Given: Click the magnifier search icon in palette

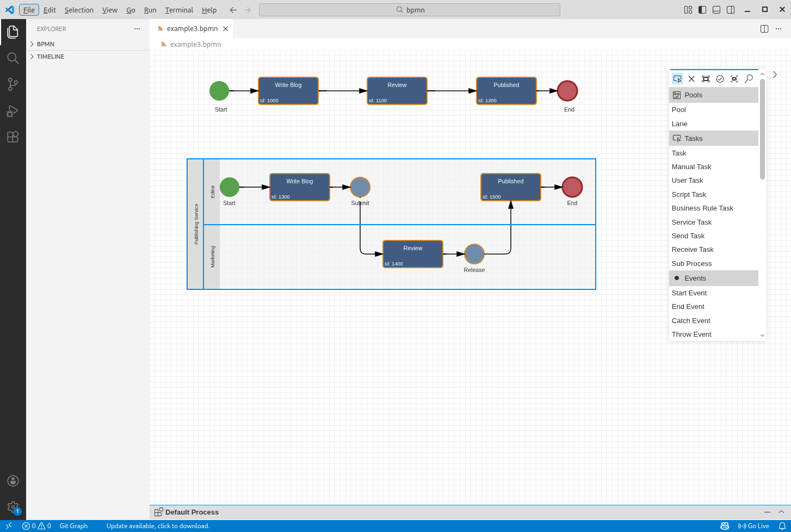Looking at the screenshot, I should 749,79.
